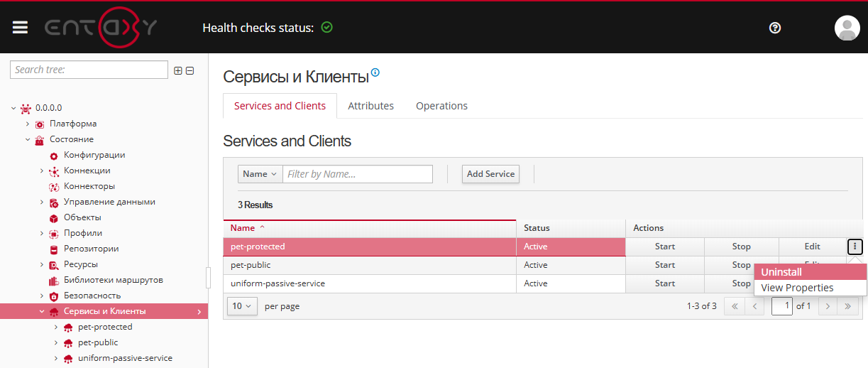Click the green health check status icon
Viewport: 868px width, 368px height.
326,28
